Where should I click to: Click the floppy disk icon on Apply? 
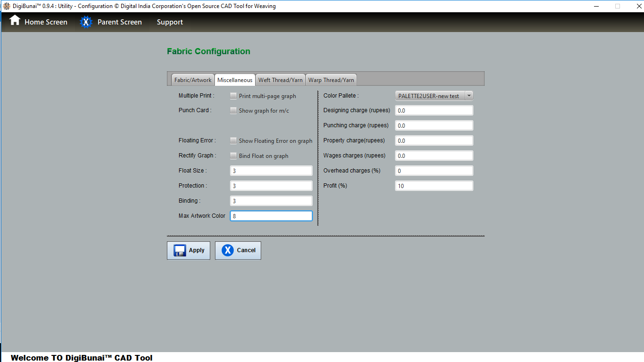(x=180, y=250)
